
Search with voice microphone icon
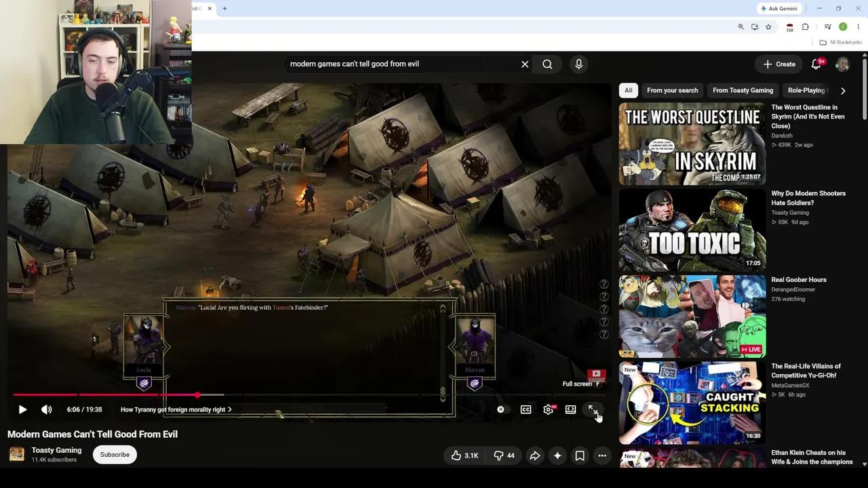[x=578, y=64]
